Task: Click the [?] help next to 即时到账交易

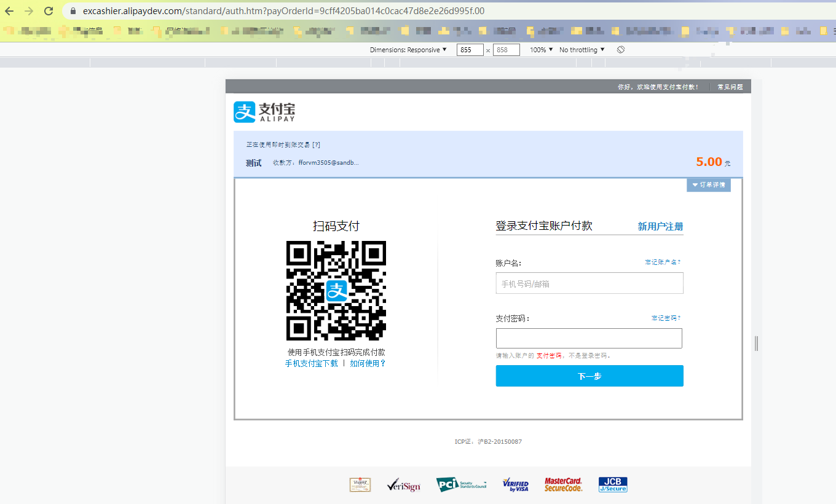Action: pos(316,145)
